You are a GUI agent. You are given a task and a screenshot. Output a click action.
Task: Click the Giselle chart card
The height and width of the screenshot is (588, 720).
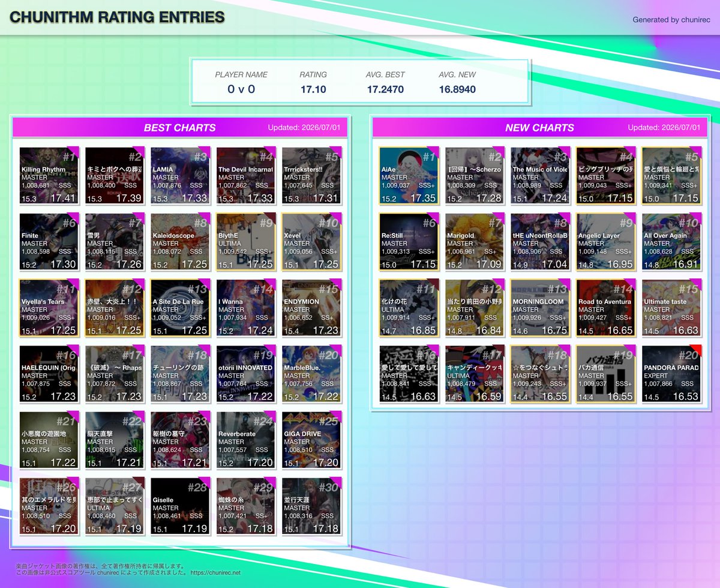click(180, 505)
